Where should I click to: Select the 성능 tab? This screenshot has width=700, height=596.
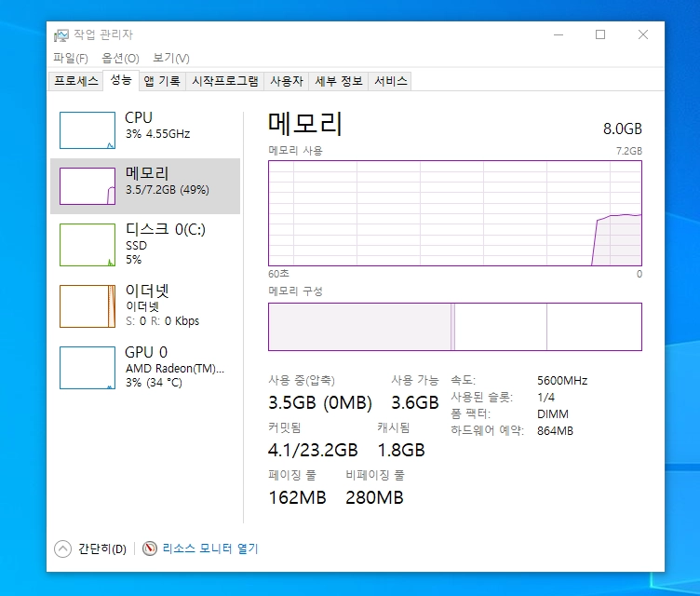pyautogui.click(x=121, y=80)
